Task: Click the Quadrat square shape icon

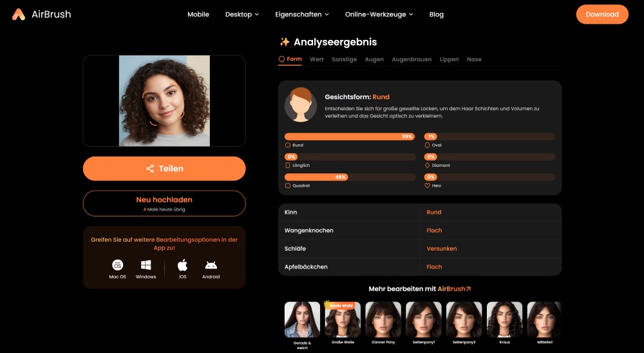Action: (287, 186)
